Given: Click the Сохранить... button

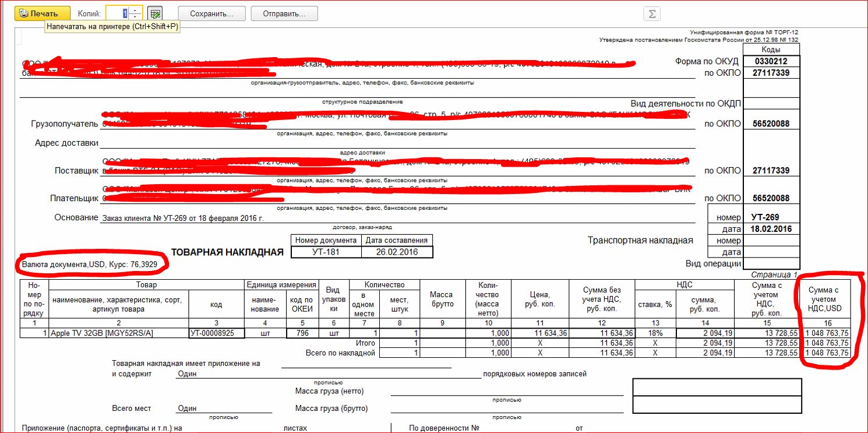Looking at the screenshot, I should [x=211, y=13].
